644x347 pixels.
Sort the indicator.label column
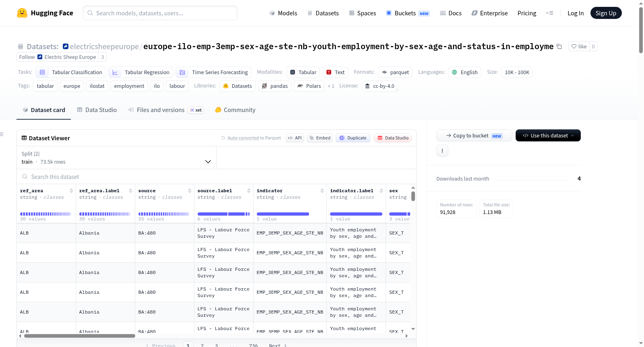[381, 191]
